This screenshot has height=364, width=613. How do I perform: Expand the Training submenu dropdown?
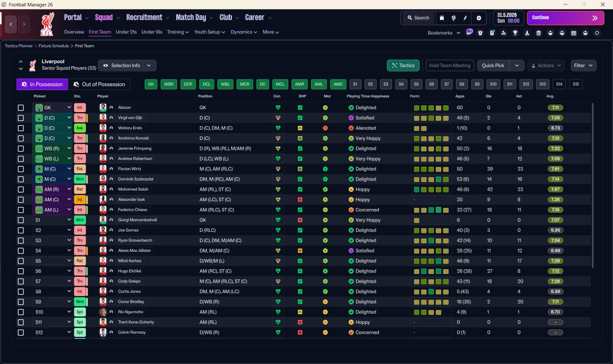tap(178, 32)
